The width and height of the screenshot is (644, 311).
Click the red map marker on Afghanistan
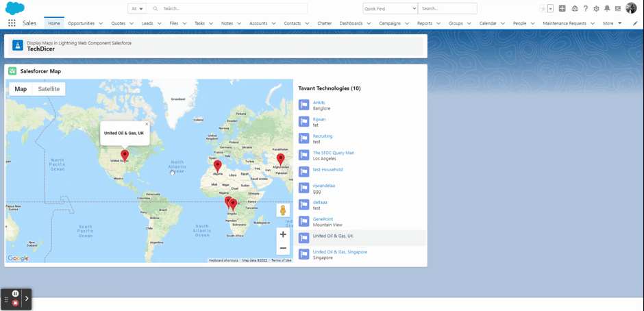click(280, 159)
